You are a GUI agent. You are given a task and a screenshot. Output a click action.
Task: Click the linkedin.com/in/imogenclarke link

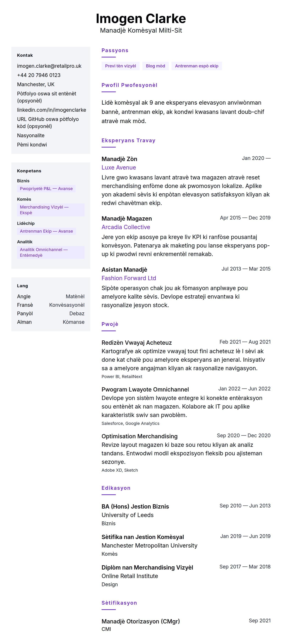point(51,110)
